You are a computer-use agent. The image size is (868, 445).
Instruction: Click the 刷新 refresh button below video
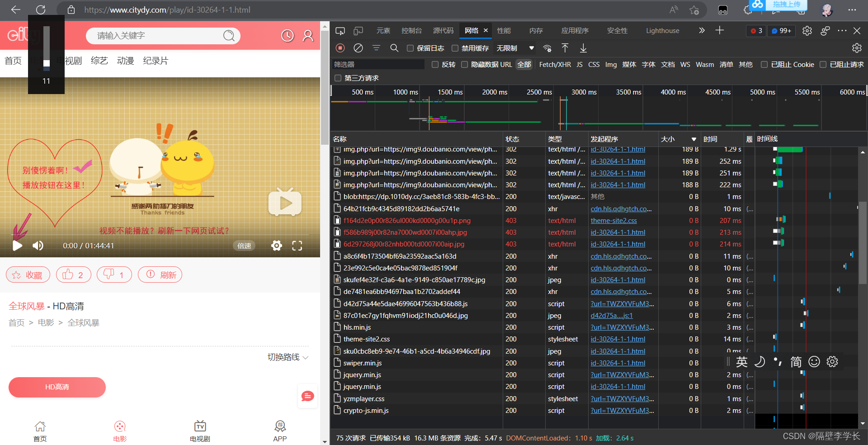pyautogui.click(x=160, y=275)
